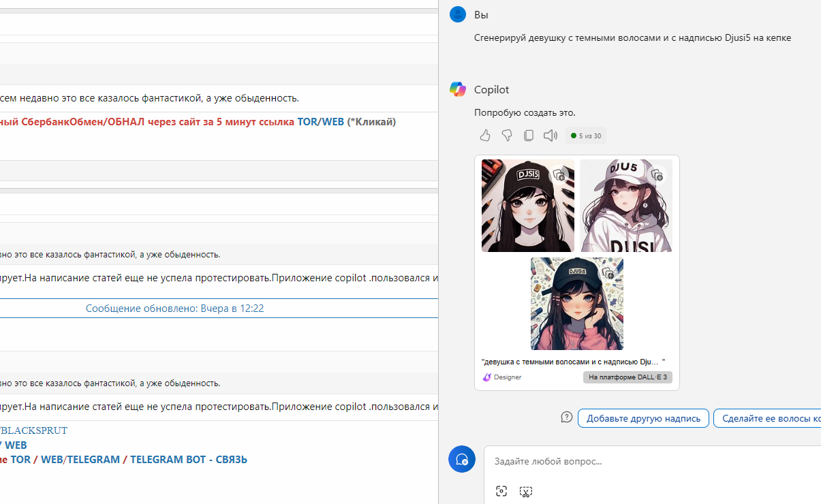Click the suggestions help question-mark icon
Viewport: 821px width, 504px height.
566,418
